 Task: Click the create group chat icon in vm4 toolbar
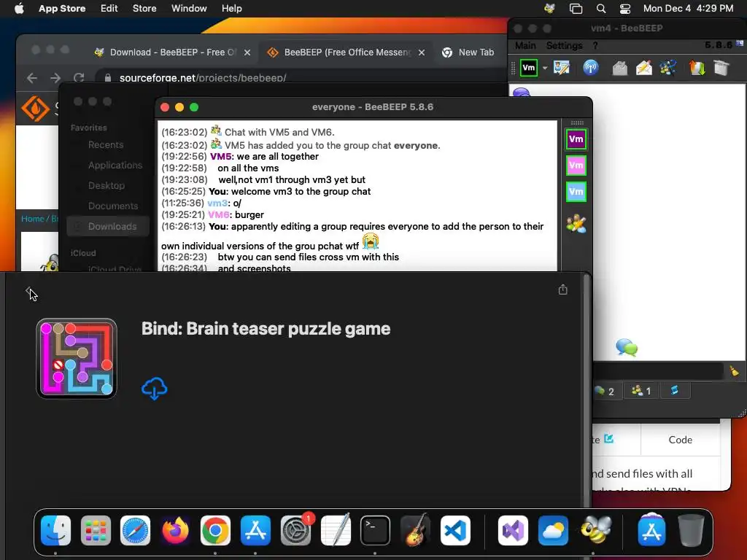point(668,68)
